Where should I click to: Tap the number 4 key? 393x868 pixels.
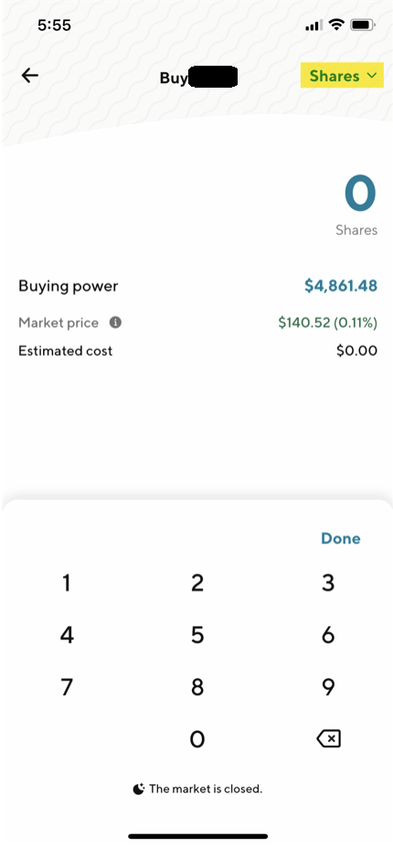[67, 635]
